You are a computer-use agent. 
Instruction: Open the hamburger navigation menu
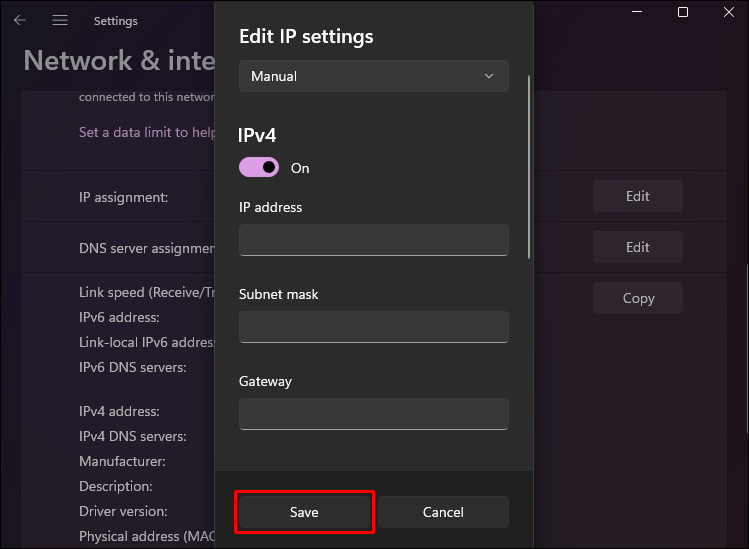point(60,20)
